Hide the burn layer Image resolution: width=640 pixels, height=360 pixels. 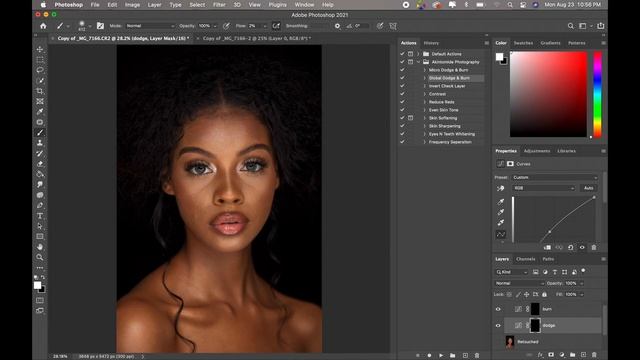click(498, 309)
